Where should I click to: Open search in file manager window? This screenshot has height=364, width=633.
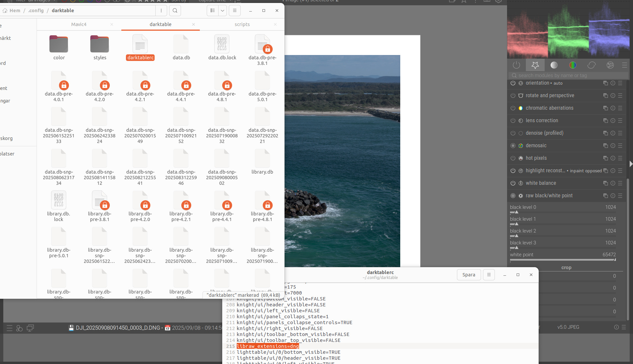tap(175, 11)
